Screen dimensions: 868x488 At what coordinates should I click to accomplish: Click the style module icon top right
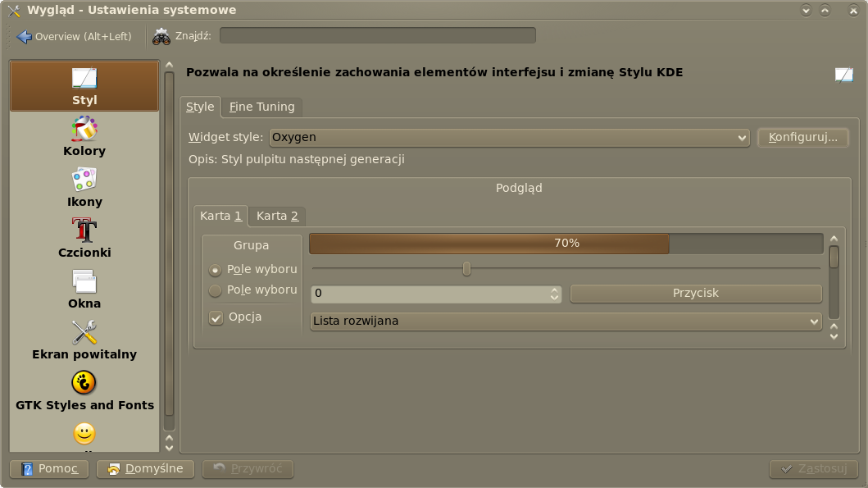coord(843,74)
